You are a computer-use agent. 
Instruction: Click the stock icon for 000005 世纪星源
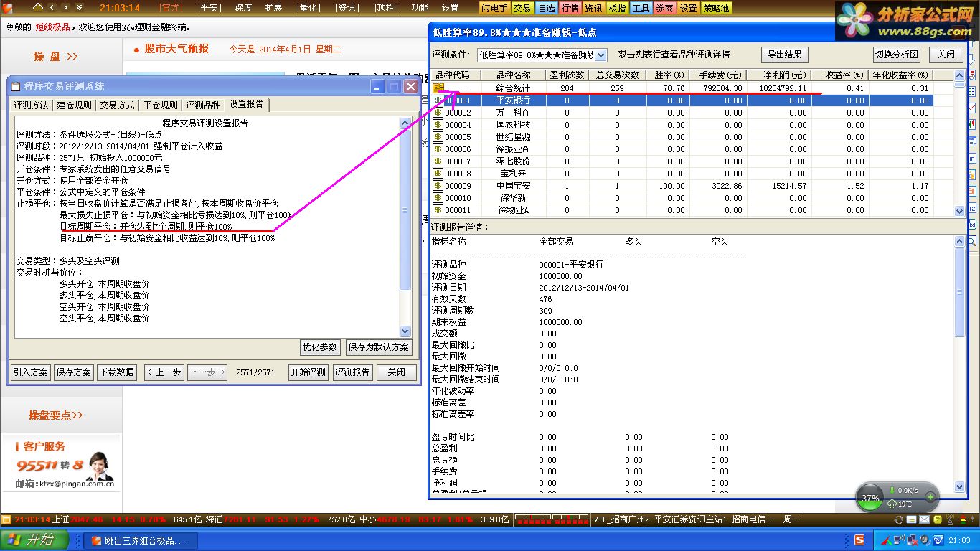coord(438,137)
